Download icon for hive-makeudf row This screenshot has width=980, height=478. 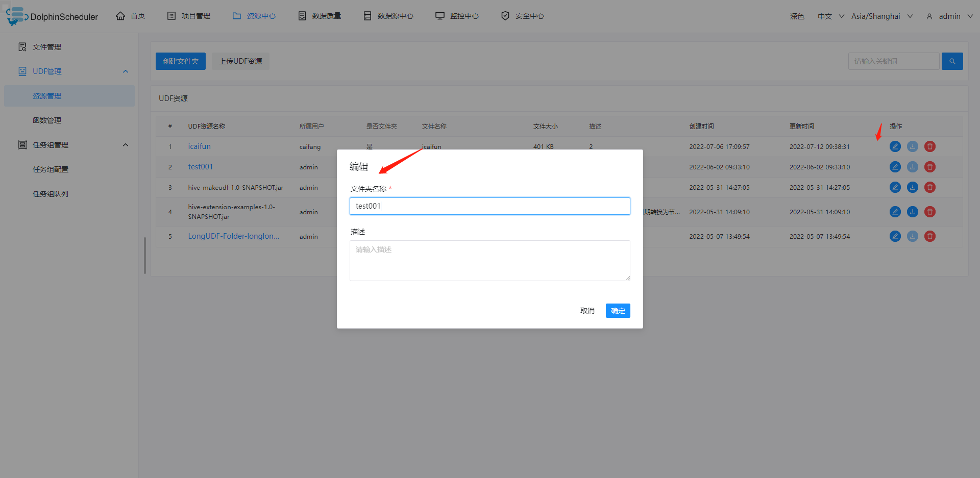tap(913, 187)
